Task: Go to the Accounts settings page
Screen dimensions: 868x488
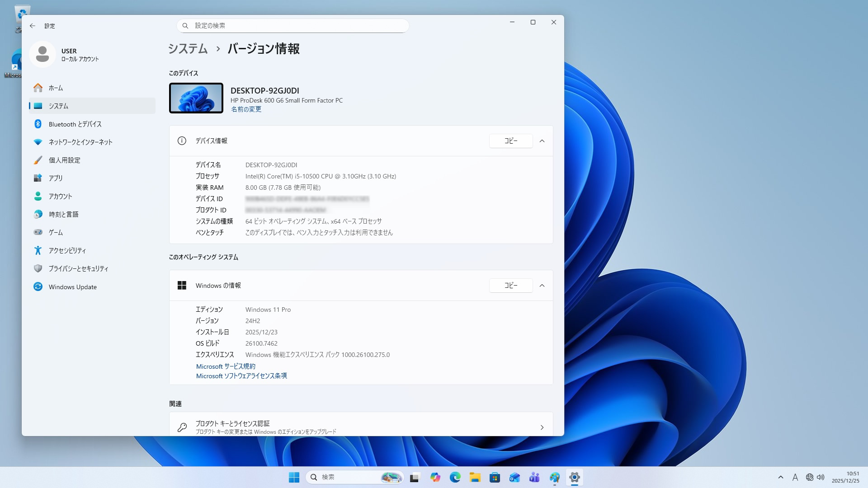Action: click(60, 196)
